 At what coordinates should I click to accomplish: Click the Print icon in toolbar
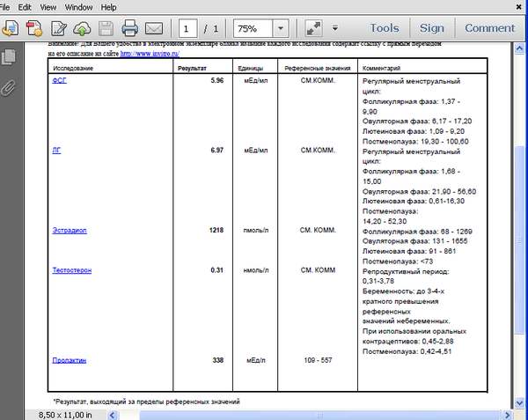(x=129, y=28)
